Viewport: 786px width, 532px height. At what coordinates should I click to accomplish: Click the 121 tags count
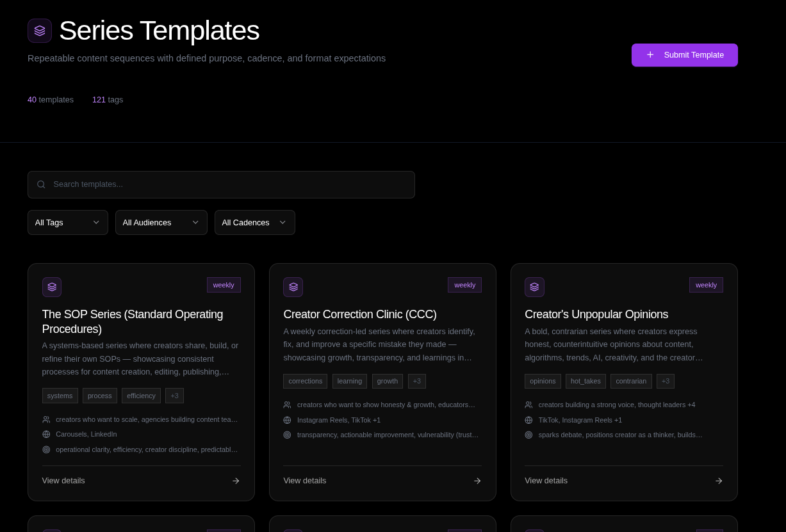[x=108, y=100]
